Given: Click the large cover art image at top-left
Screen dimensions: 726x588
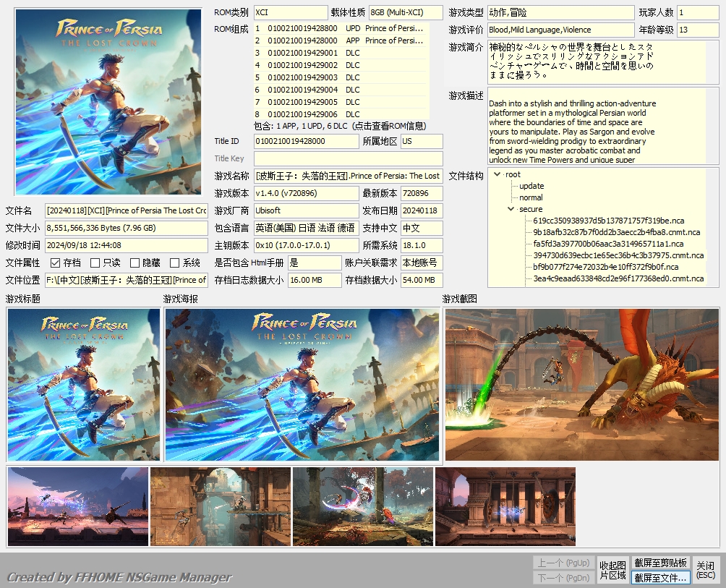Looking at the screenshot, I should [x=108, y=102].
